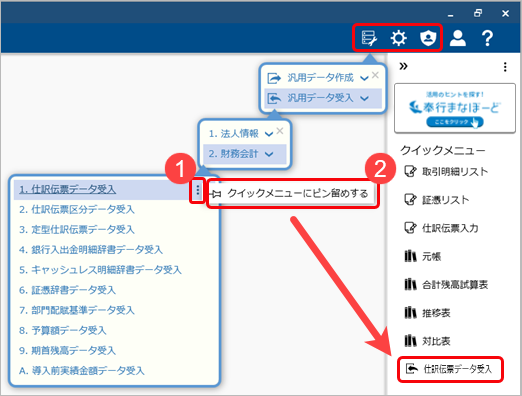
Task: Close the 汎用データ popup with X
Action: (x=375, y=75)
